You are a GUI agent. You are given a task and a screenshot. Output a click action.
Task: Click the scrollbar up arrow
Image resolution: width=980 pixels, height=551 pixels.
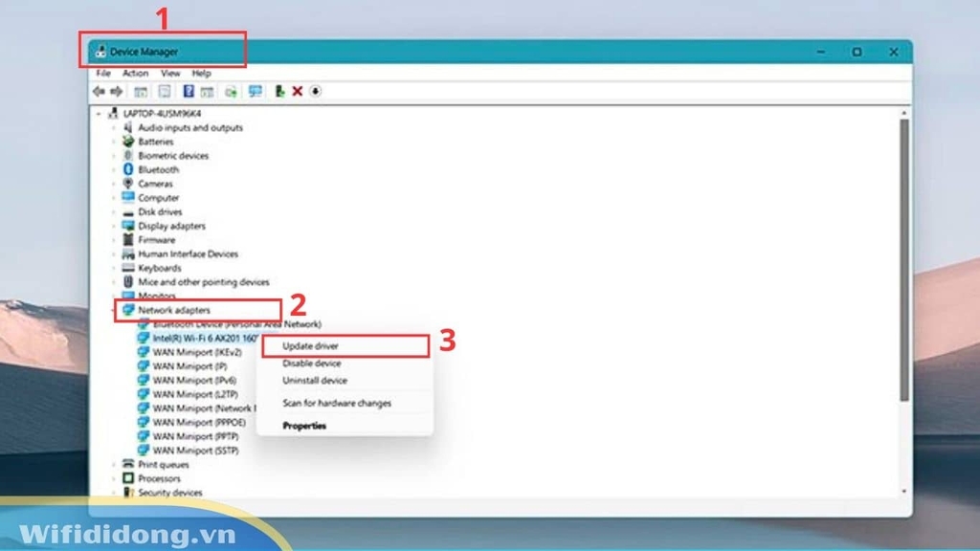click(x=903, y=113)
